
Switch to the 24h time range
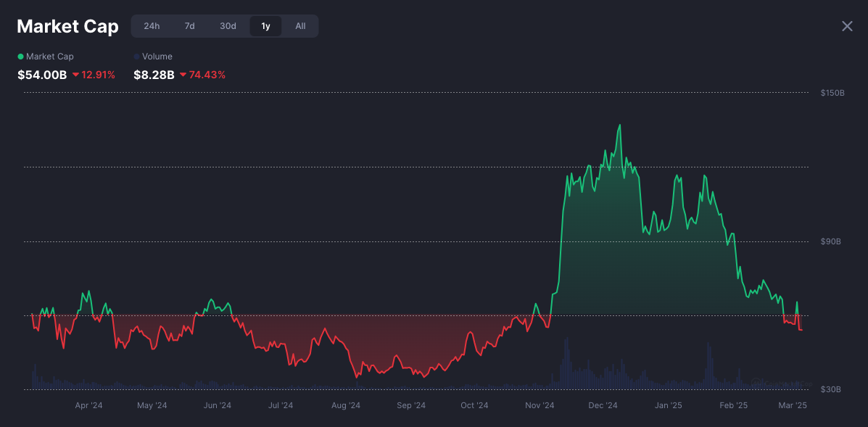tap(152, 26)
